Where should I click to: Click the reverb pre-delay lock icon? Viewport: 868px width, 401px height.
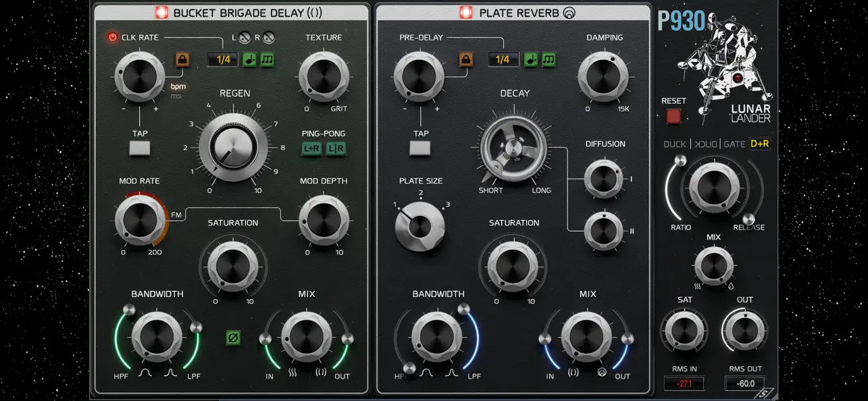pos(465,59)
